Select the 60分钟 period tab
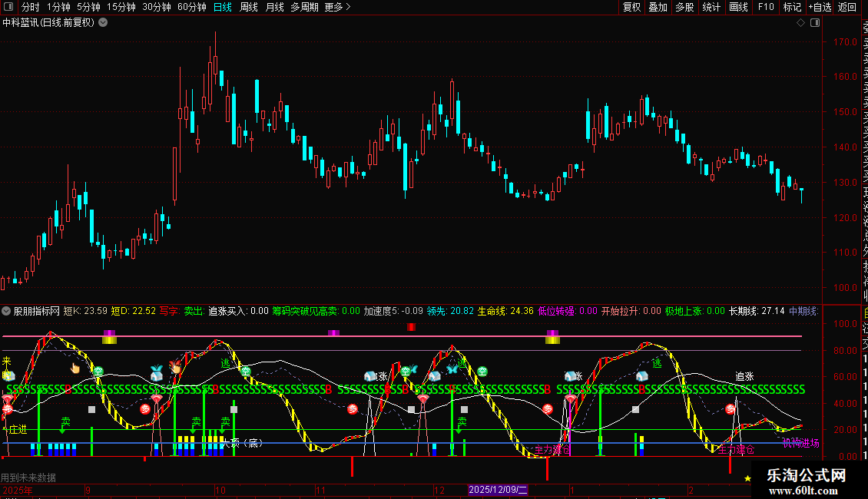 pos(191,7)
